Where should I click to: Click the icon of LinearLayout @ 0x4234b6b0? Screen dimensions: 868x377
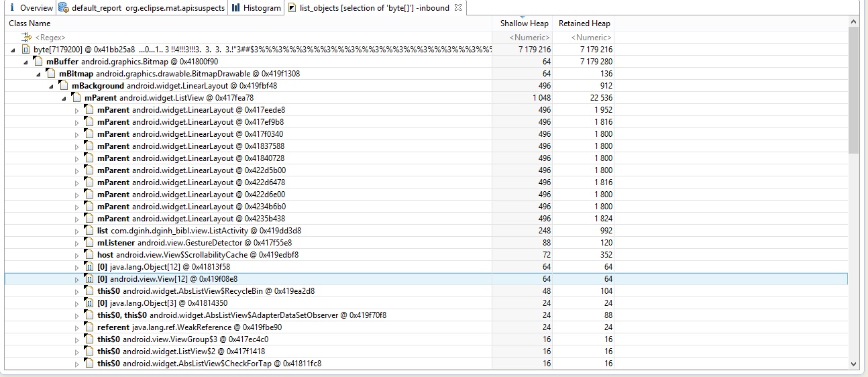coord(89,207)
